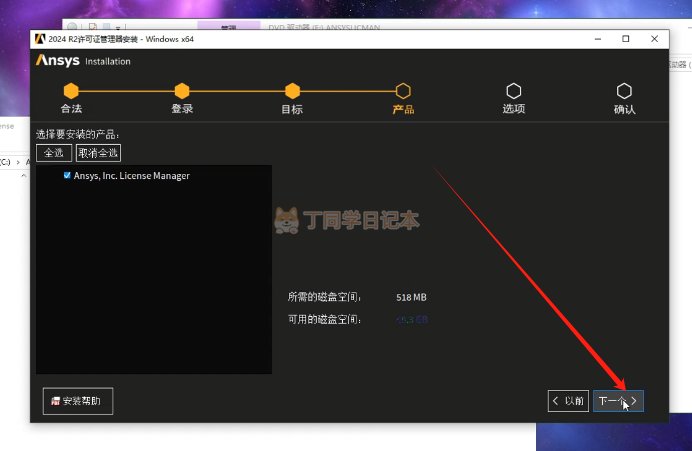Uncheck the Ansys, Inc. License Manager checkbox
692x451 pixels.
pyautogui.click(x=67, y=175)
